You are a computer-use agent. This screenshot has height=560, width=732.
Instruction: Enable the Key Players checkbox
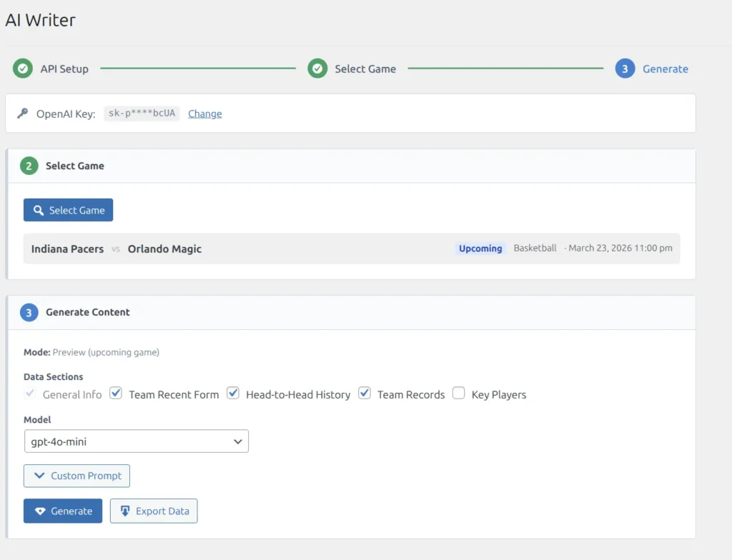[x=459, y=394]
